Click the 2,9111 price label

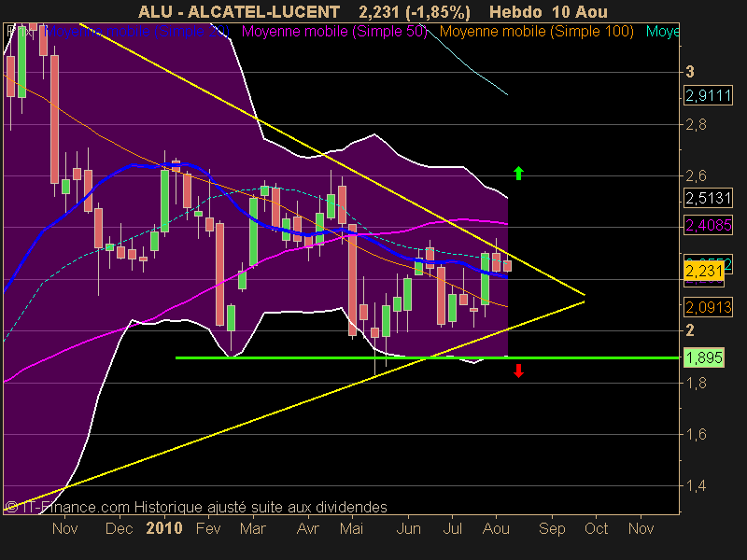point(708,96)
